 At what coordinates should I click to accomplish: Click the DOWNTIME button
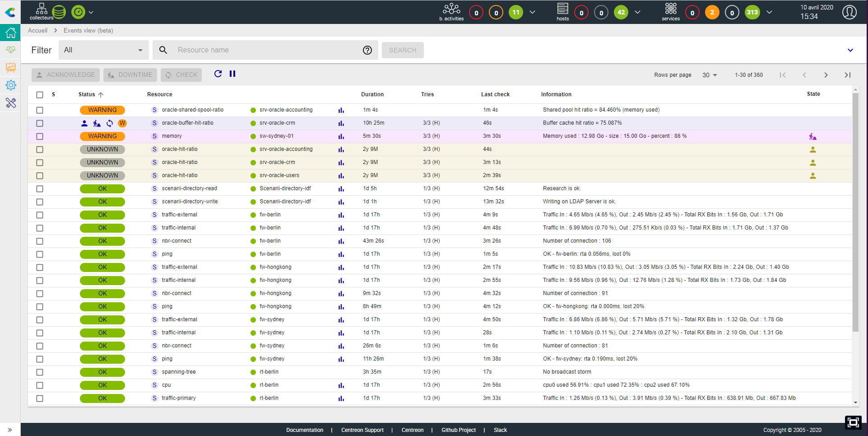tap(130, 75)
